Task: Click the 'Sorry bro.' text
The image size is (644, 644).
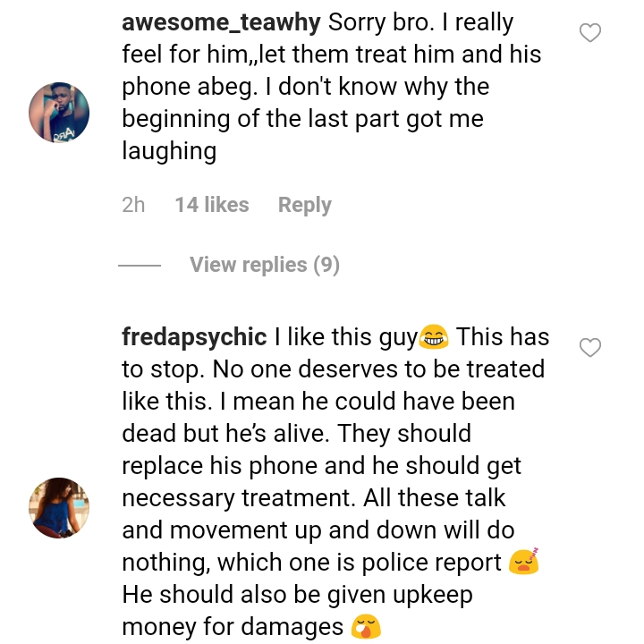Action: 381,22
